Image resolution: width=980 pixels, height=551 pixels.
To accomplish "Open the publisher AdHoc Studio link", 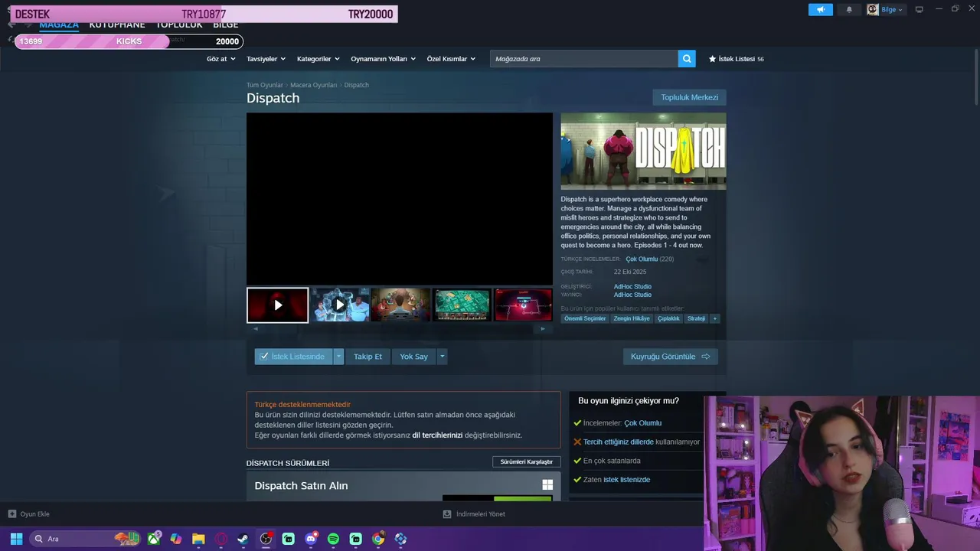I will tap(632, 295).
